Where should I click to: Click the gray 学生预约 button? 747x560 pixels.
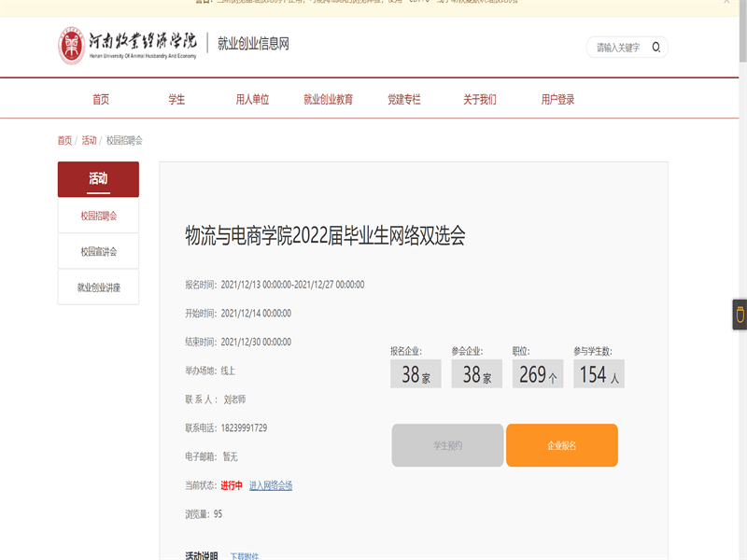click(x=447, y=445)
